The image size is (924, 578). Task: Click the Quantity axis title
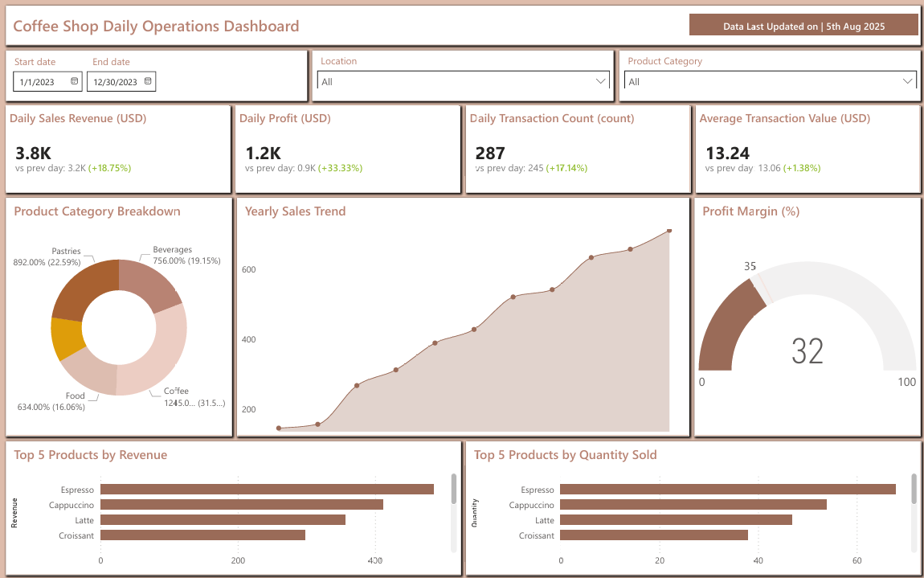point(474,513)
